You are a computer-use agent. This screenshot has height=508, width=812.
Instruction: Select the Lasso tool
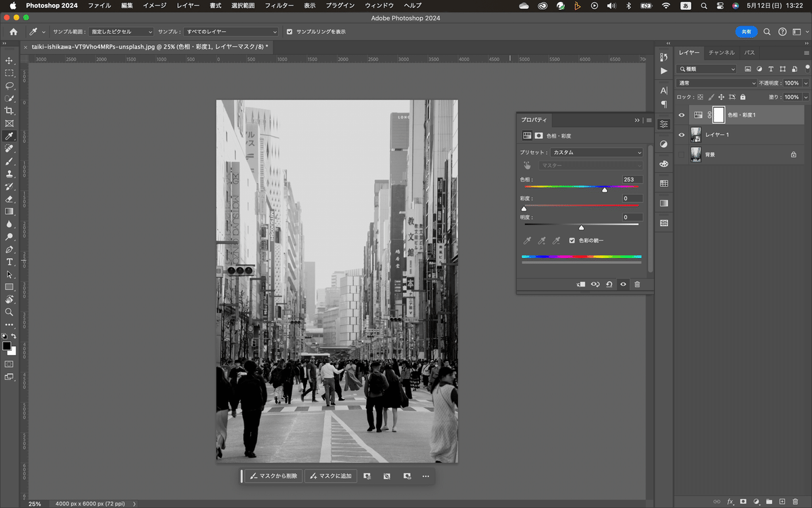[x=9, y=85]
